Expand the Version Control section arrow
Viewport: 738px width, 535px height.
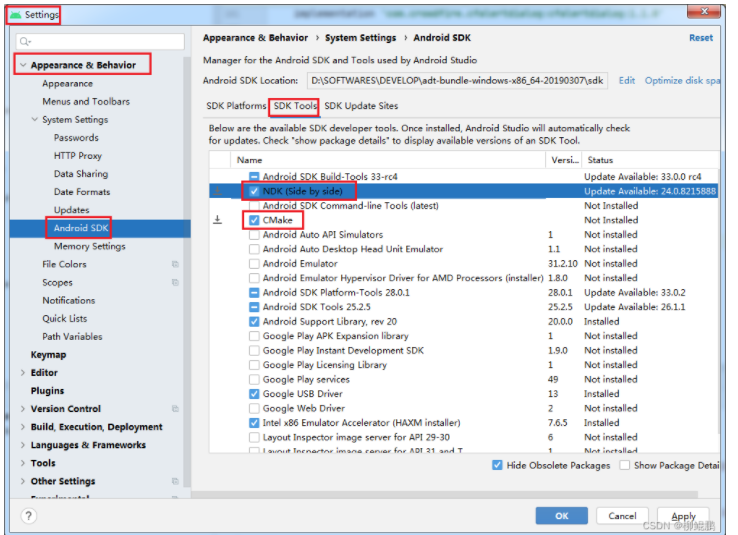pyautogui.click(x=23, y=408)
